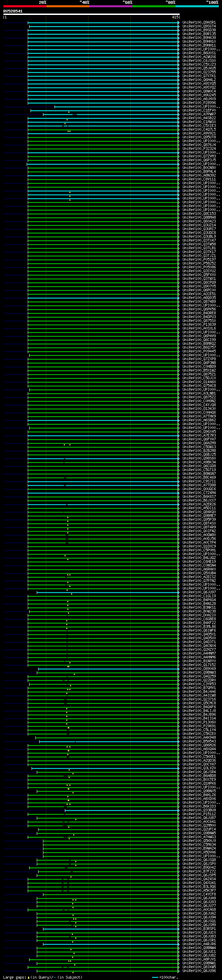Click the cyan alignment bar of UniRef100_A7E7R3

point(103,435)
